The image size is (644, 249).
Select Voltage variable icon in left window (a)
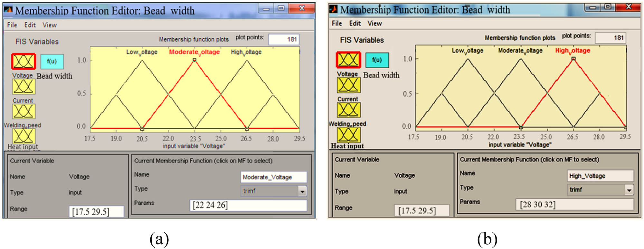coord(24,61)
